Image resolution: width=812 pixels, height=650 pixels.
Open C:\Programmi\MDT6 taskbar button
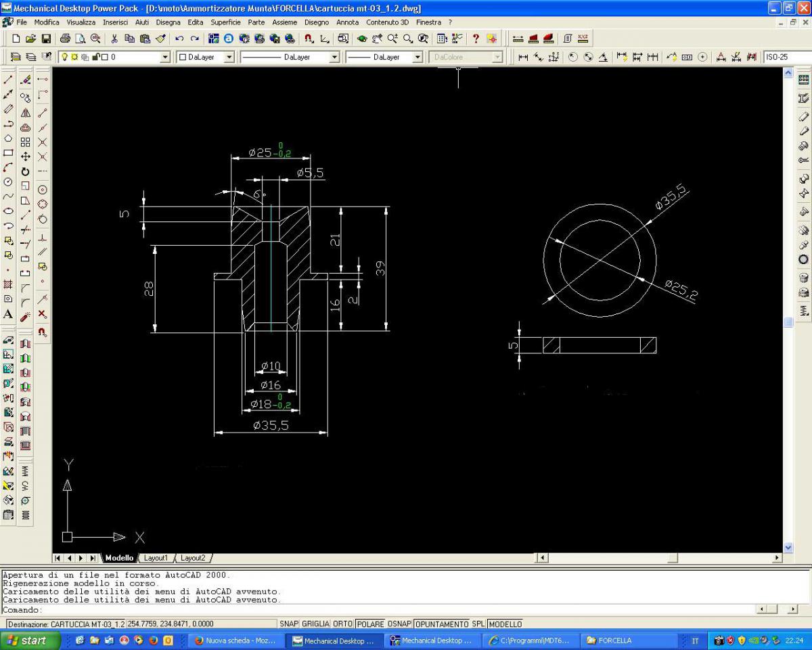[531, 641]
